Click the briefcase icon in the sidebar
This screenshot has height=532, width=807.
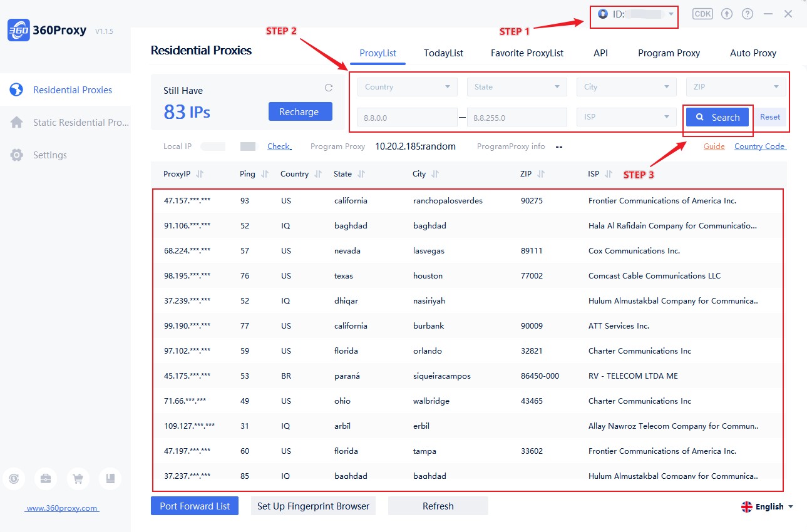(46, 479)
